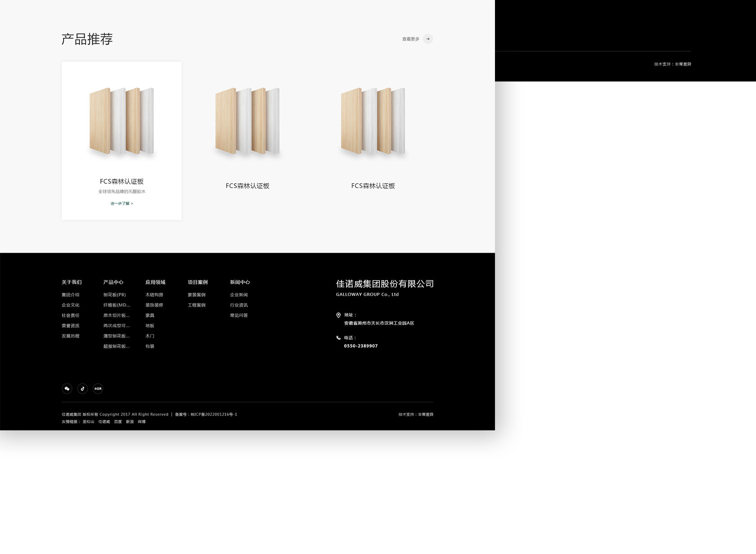This screenshot has width=756, height=554.
Task: Open the 查看更多 link
Action: click(x=410, y=39)
